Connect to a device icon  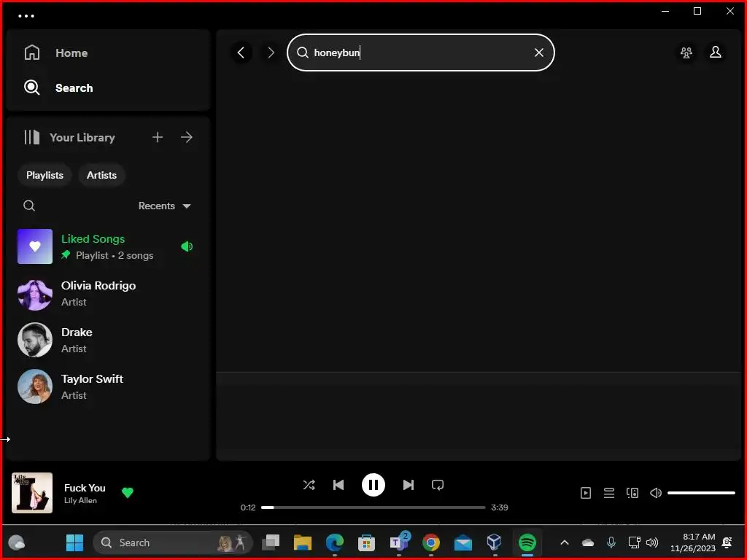pyautogui.click(x=632, y=493)
